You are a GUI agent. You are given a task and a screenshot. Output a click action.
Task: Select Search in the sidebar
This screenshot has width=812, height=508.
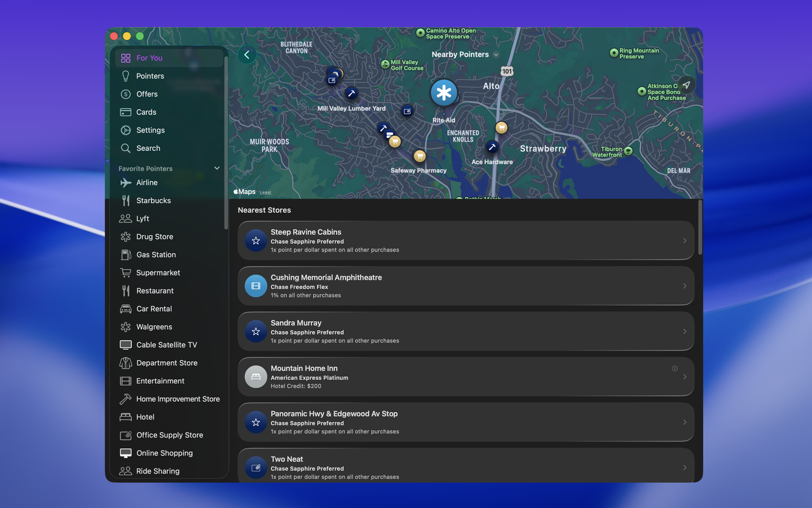click(x=148, y=148)
